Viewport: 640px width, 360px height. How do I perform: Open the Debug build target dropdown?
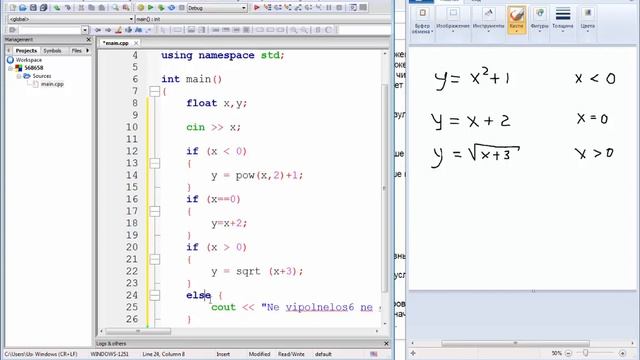(x=244, y=8)
